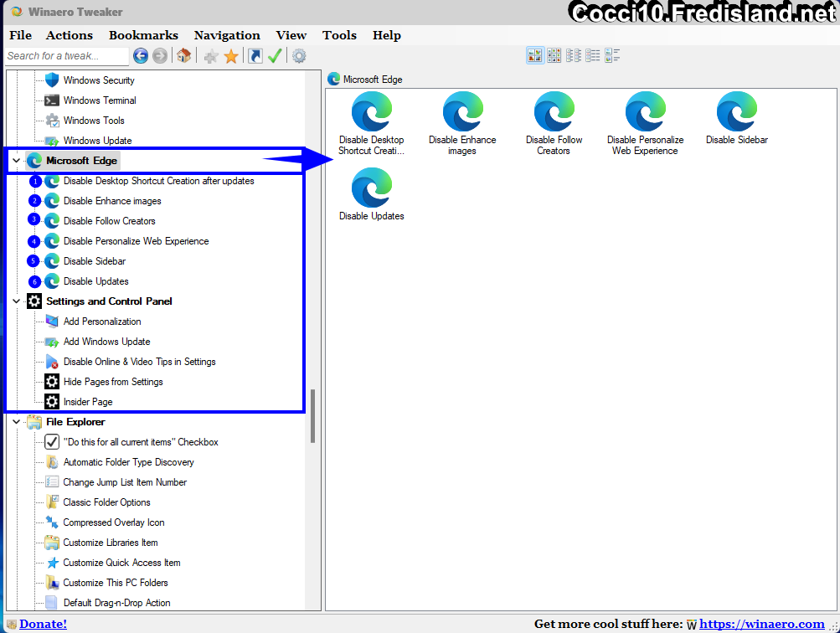Click the back navigation arrow in toolbar
The width and height of the screenshot is (840, 633).
(141, 56)
